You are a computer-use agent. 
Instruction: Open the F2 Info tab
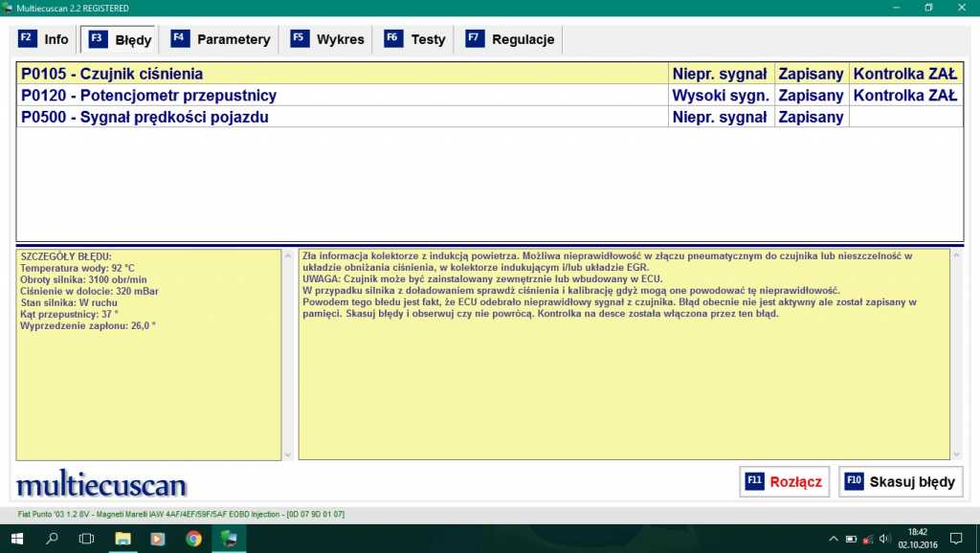coord(44,39)
